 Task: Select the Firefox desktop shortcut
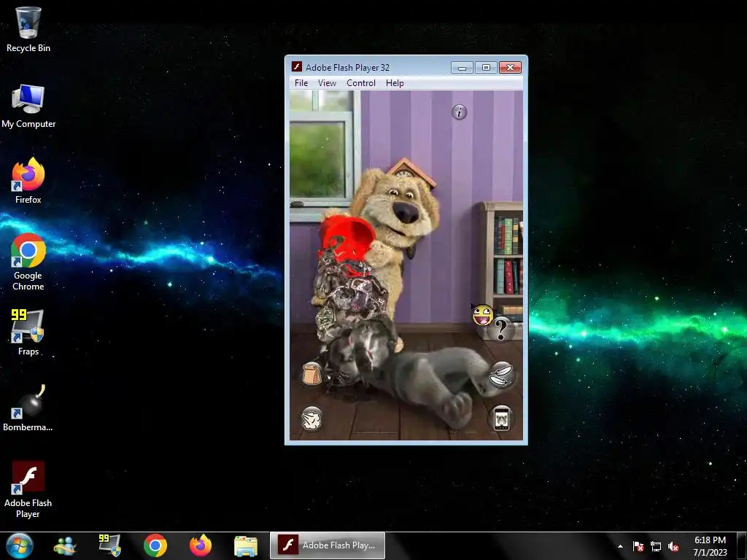(x=28, y=182)
